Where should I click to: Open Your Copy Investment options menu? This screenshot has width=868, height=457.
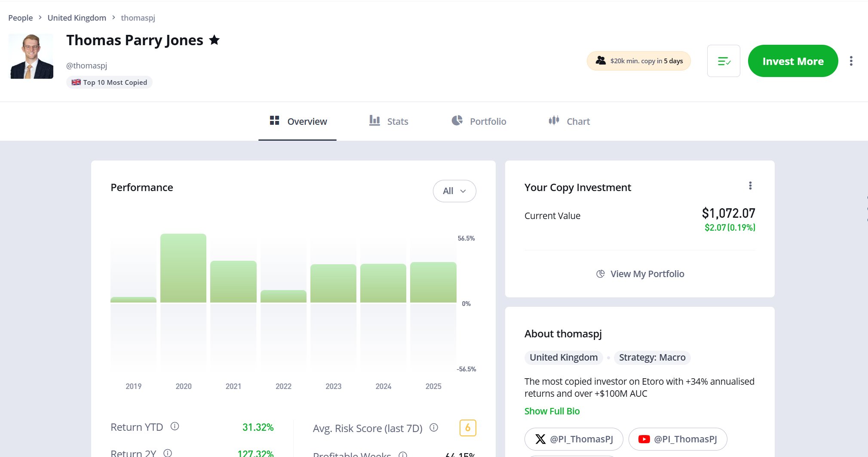click(x=750, y=185)
